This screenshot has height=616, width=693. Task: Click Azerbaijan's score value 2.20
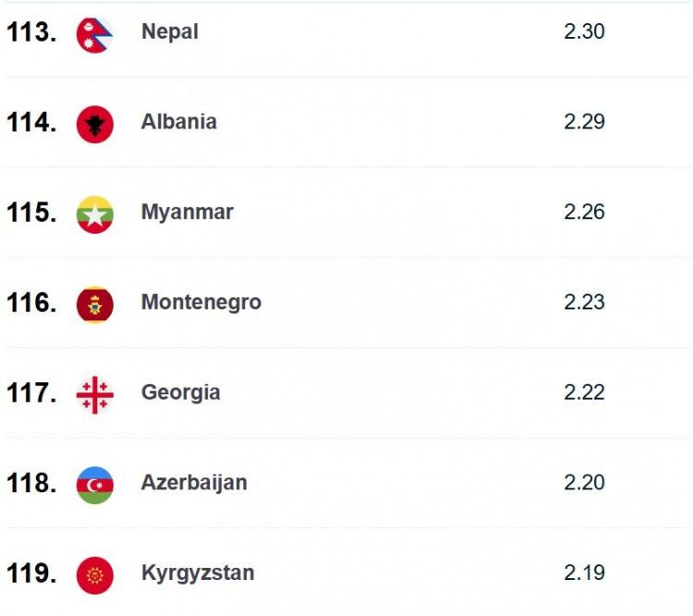pos(584,482)
